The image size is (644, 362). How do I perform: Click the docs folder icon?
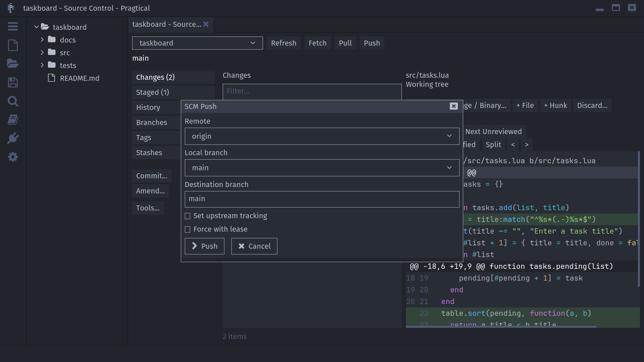52,40
